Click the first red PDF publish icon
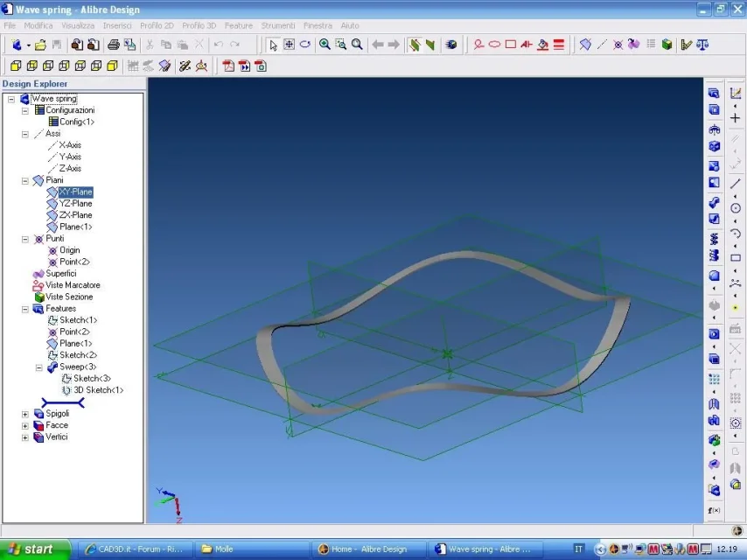The image size is (747, 560). [228, 66]
